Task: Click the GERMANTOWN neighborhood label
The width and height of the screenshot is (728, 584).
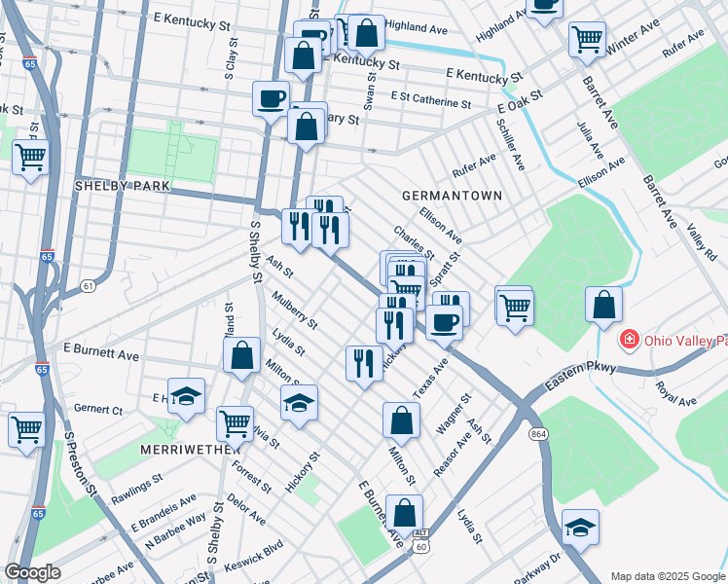Action: 452,196
